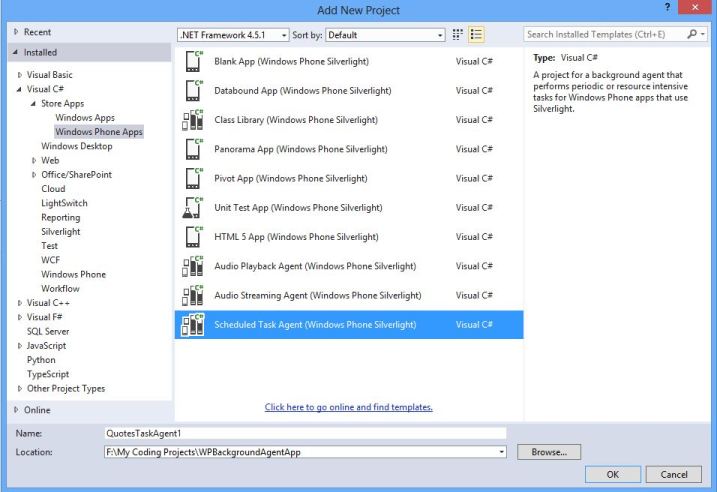Select Blank App (Windows Phone Silverlight) template
The width and height of the screenshot is (717, 492).
coord(349,61)
